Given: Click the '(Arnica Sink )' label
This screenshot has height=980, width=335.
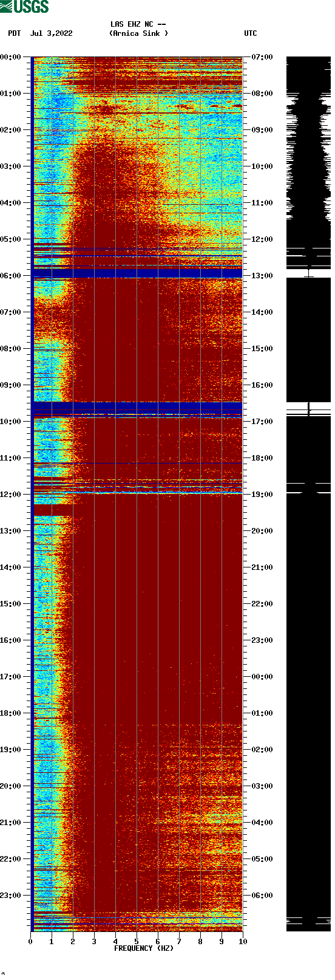Looking at the screenshot, I should (138, 33).
